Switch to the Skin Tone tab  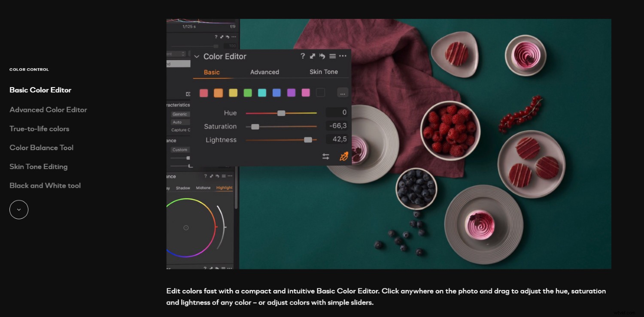click(x=323, y=72)
